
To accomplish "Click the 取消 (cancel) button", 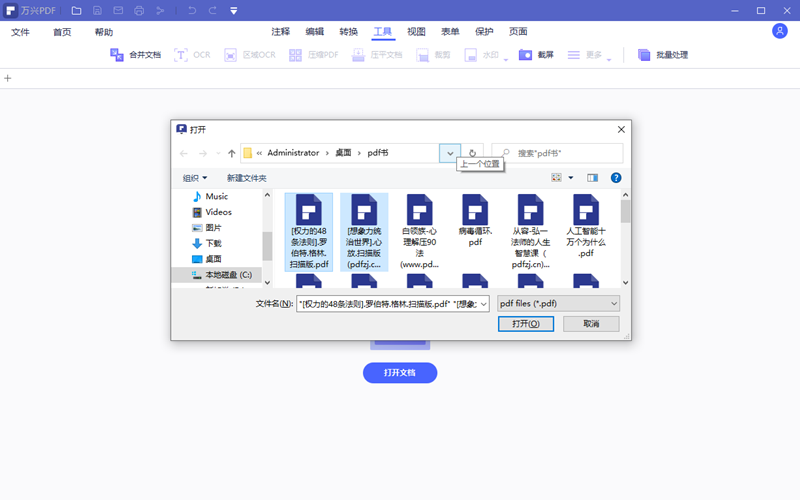I will click(591, 324).
